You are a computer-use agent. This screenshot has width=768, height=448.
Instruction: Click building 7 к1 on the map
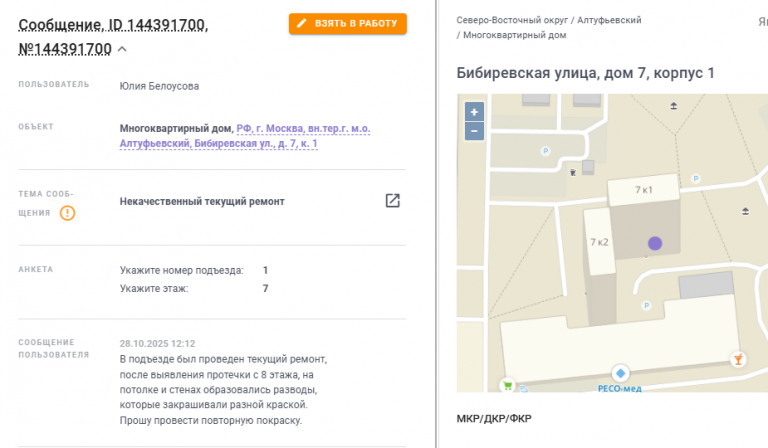coord(643,190)
